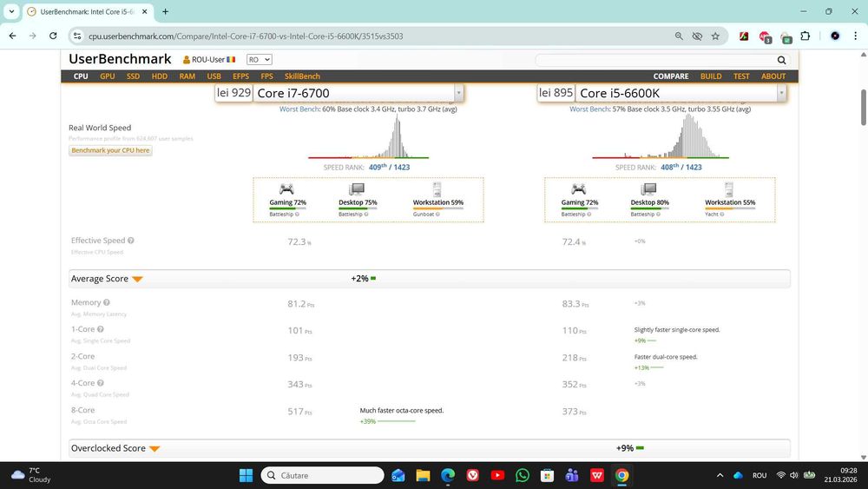Click the Benchmark your CPU here button

[111, 150]
